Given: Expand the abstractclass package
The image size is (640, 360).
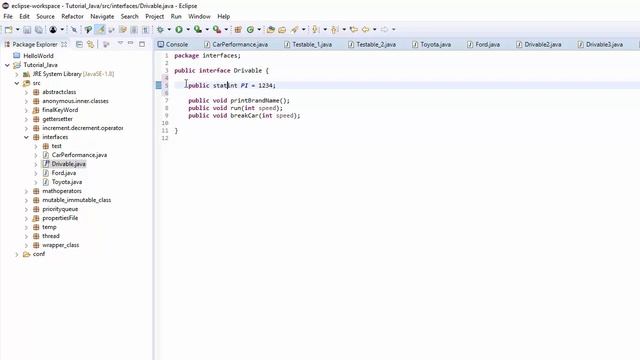Looking at the screenshot, I should click(x=26, y=92).
